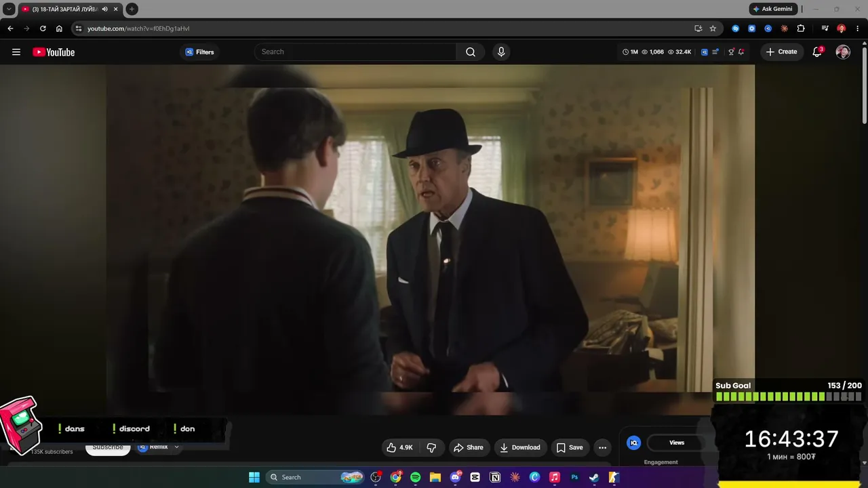Open the YouTube account avatar menu
868x488 pixels.
[843, 52]
